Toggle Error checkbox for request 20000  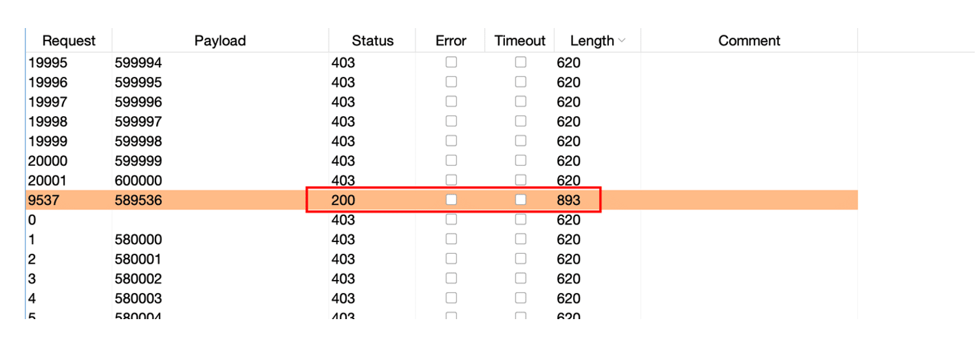click(x=451, y=161)
